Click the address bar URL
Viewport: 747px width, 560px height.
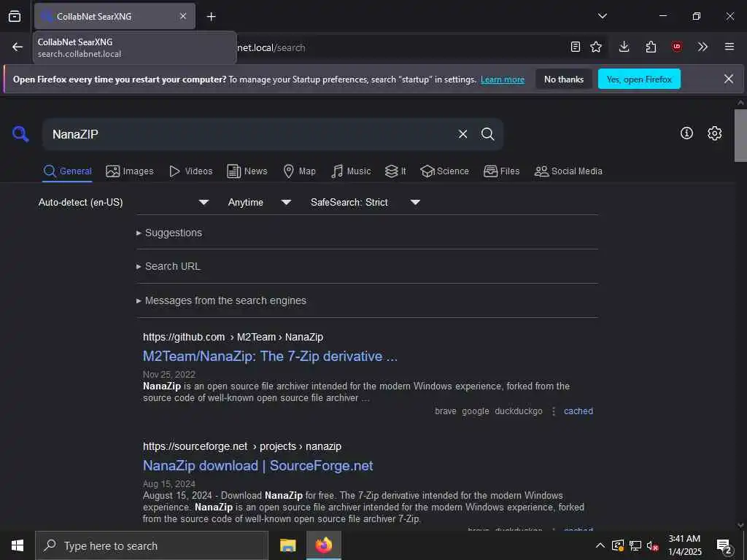(x=271, y=47)
